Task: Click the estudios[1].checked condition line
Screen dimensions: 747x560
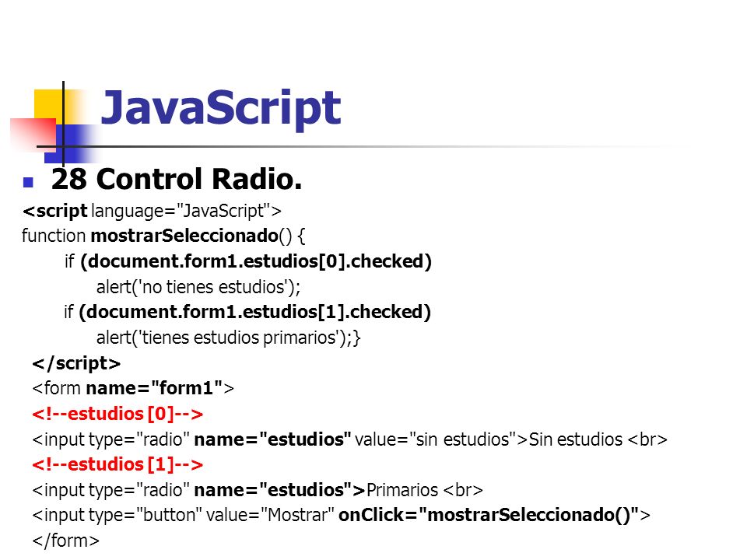Action: (x=247, y=312)
